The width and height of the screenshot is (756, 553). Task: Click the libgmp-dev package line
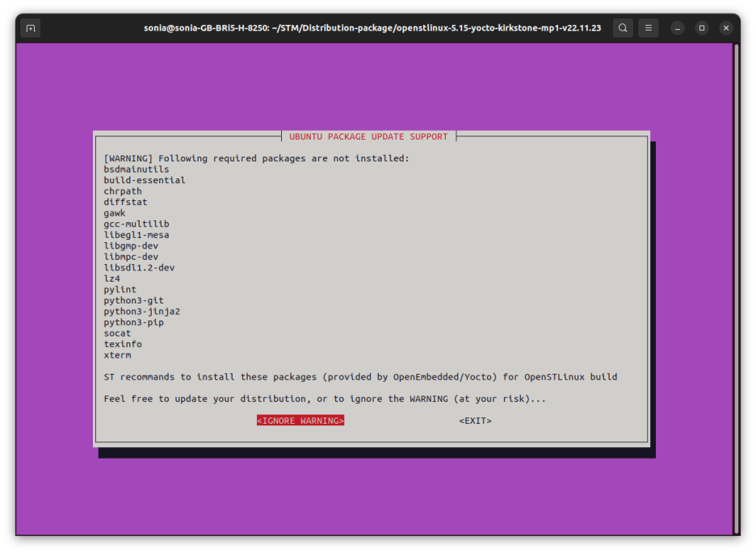point(131,246)
